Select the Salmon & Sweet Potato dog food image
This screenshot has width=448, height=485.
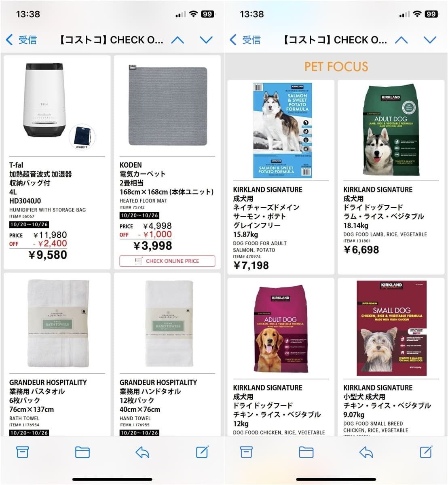coord(283,130)
